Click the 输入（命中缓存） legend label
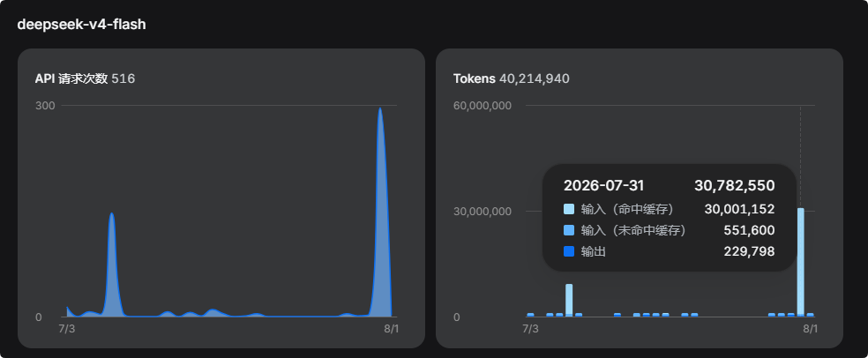 [627, 209]
